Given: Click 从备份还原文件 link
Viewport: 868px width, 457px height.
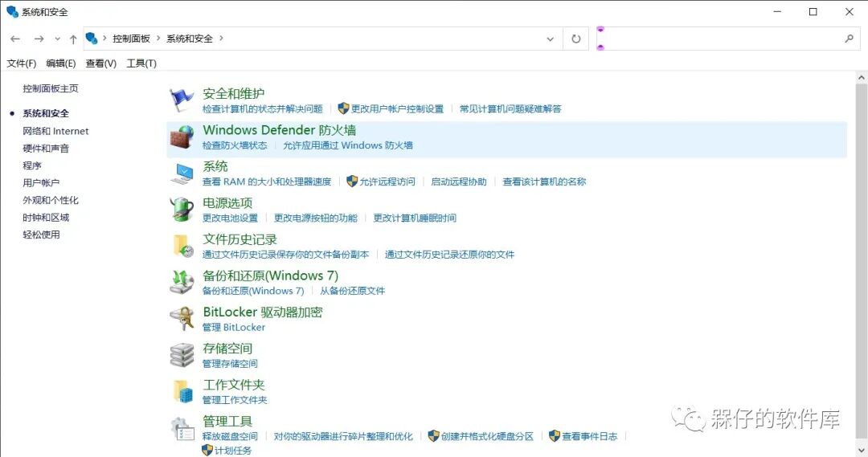Looking at the screenshot, I should click(x=352, y=291).
